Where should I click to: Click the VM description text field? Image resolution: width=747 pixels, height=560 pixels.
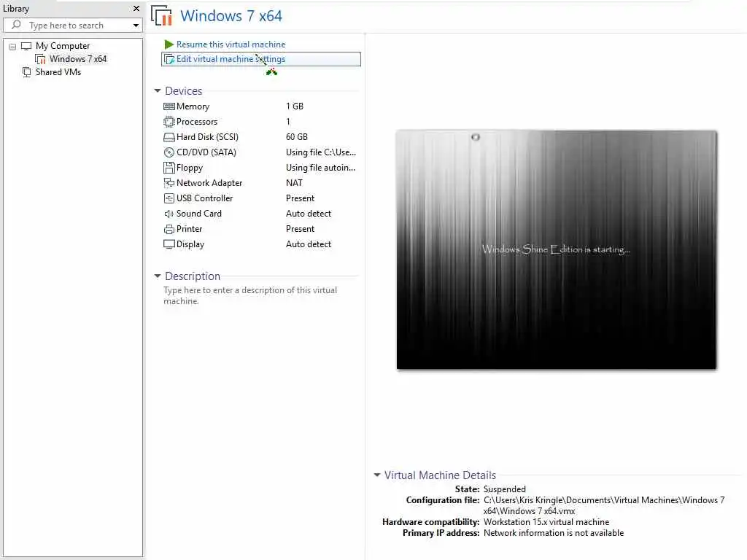click(250, 296)
